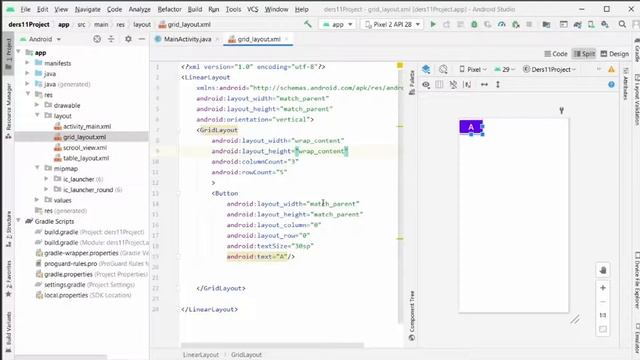Viewport: 640px width, 360px height.
Task: Toggle the Build Variants tool window
Action: point(9,332)
